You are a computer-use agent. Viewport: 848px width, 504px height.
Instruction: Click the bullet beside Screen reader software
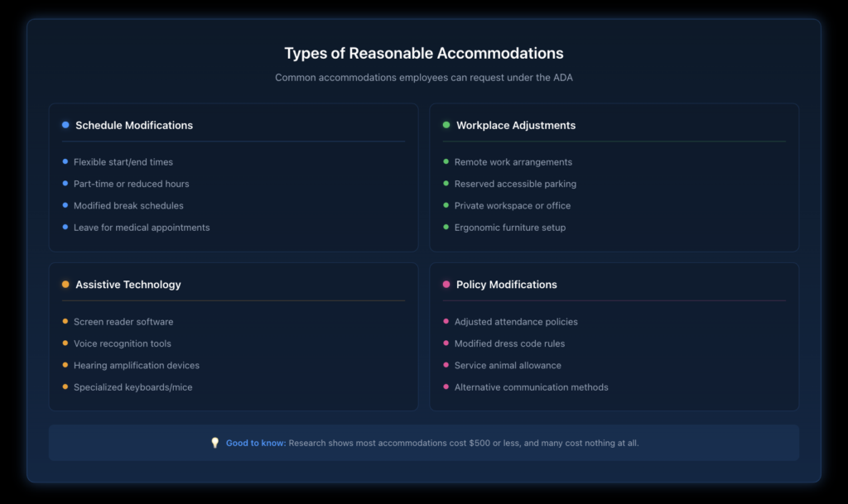65,321
